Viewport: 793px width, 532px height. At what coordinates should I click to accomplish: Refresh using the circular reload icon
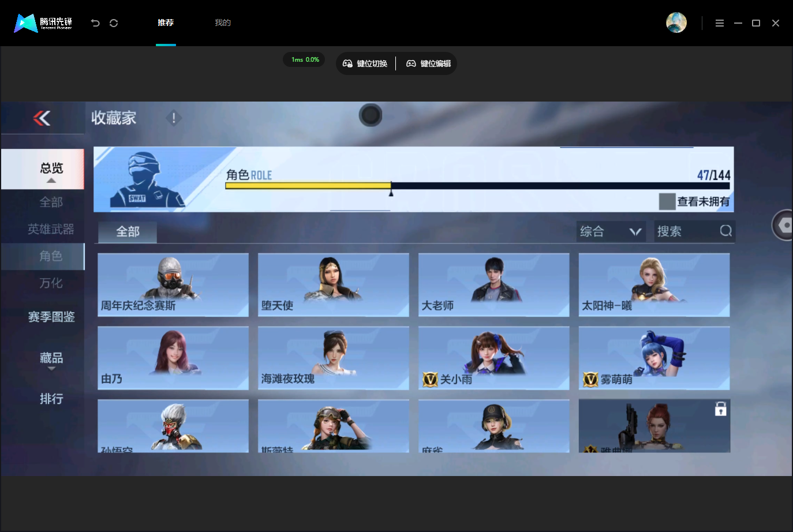114,23
